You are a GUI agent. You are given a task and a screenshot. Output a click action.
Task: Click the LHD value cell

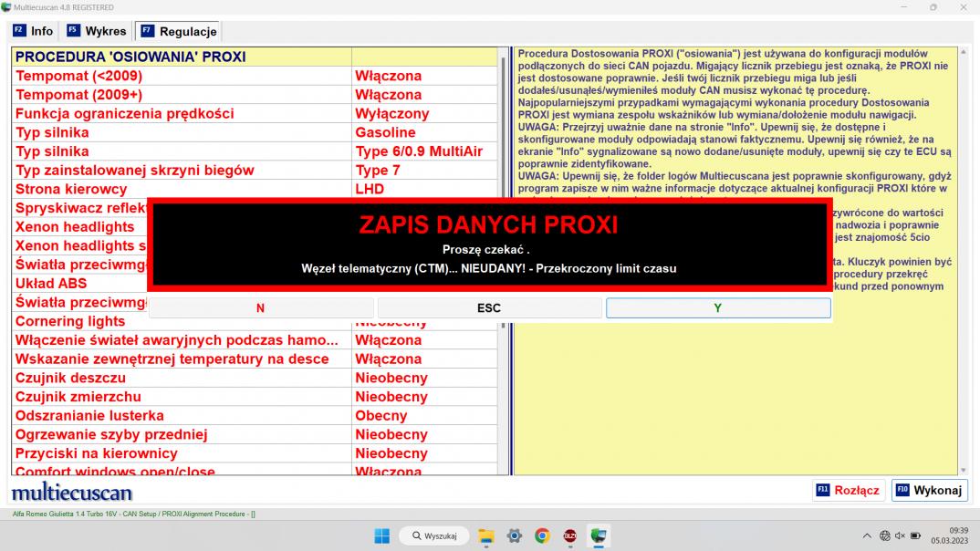pyautogui.click(x=424, y=189)
